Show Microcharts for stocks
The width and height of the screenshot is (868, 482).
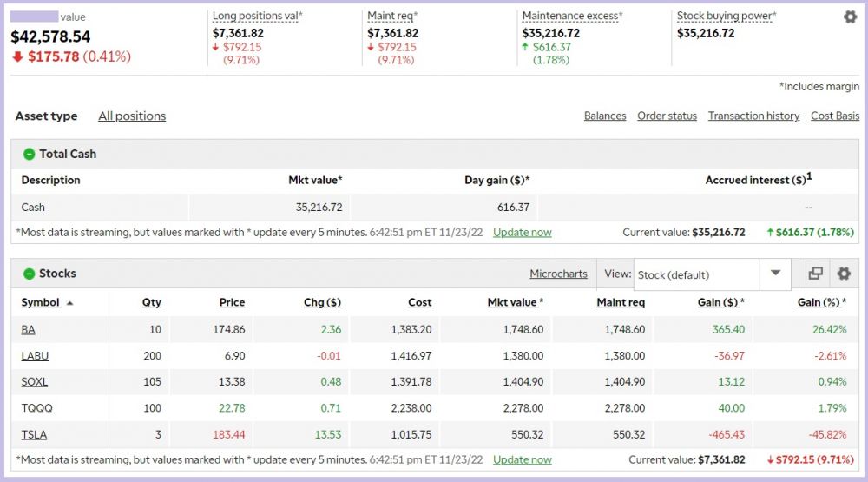[x=558, y=274]
